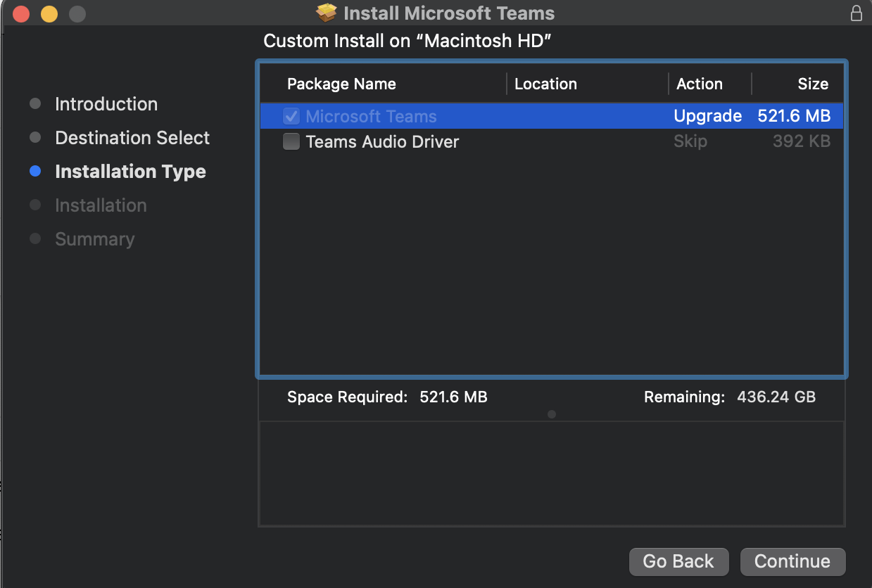Open the Destination Select step

click(x=132, y=138)
